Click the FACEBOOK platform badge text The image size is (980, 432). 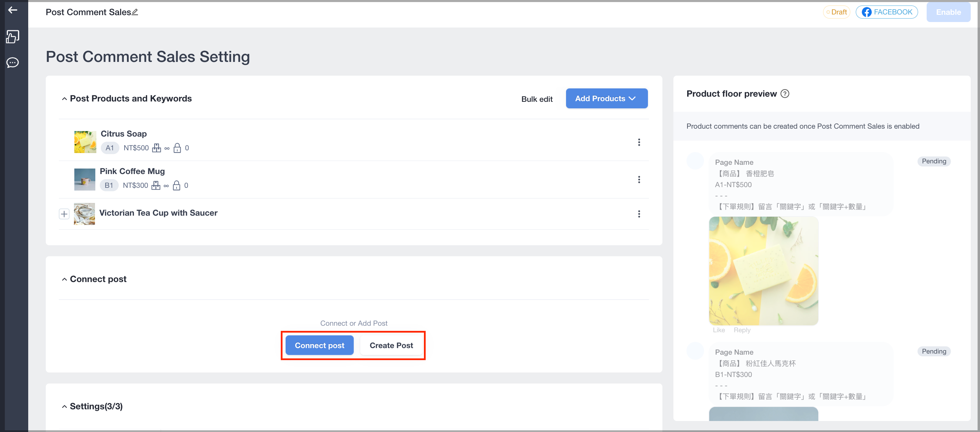point(893,12)
